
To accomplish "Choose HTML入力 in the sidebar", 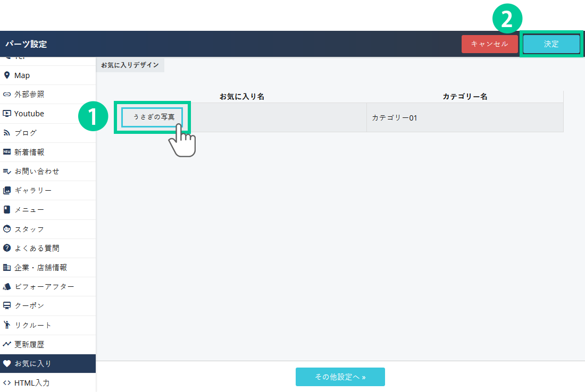I will (x=32, y=382).
